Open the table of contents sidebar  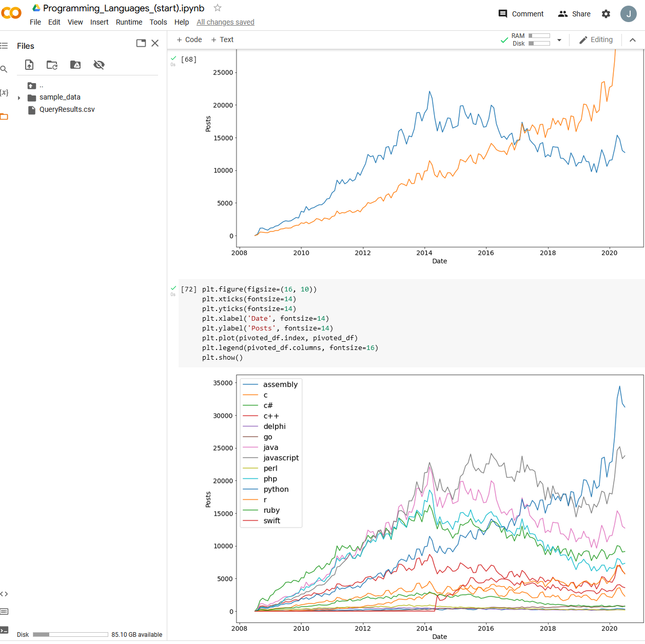(x=5, y=45)
